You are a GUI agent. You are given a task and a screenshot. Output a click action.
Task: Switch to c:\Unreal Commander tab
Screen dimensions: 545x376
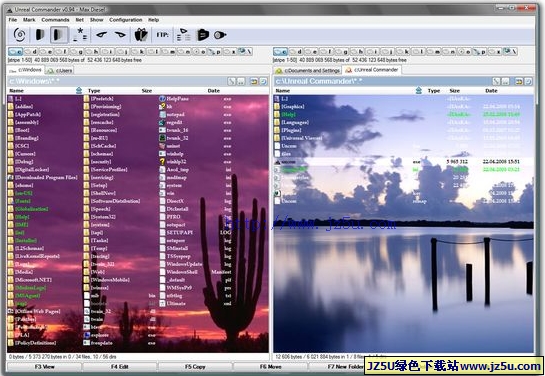[x=372, y=70]
